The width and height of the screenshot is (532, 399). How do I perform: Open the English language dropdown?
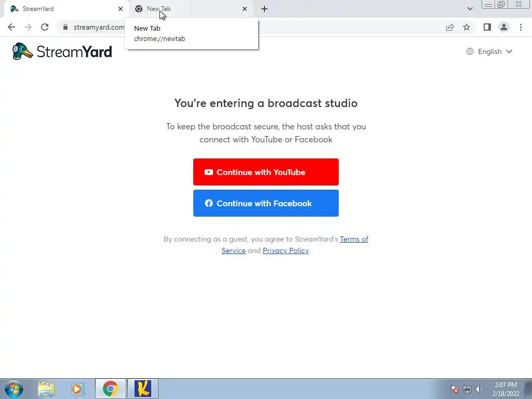pyautogui.click(x=489, y=51)
